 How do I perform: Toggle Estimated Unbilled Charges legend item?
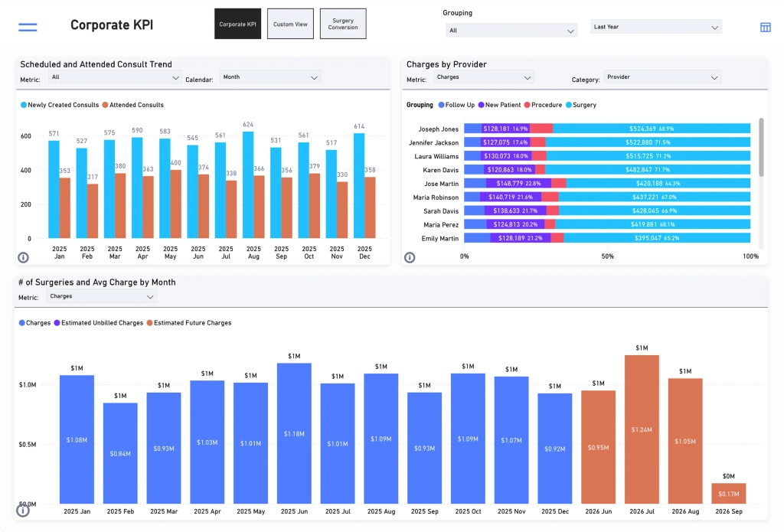tap(99, 323)
